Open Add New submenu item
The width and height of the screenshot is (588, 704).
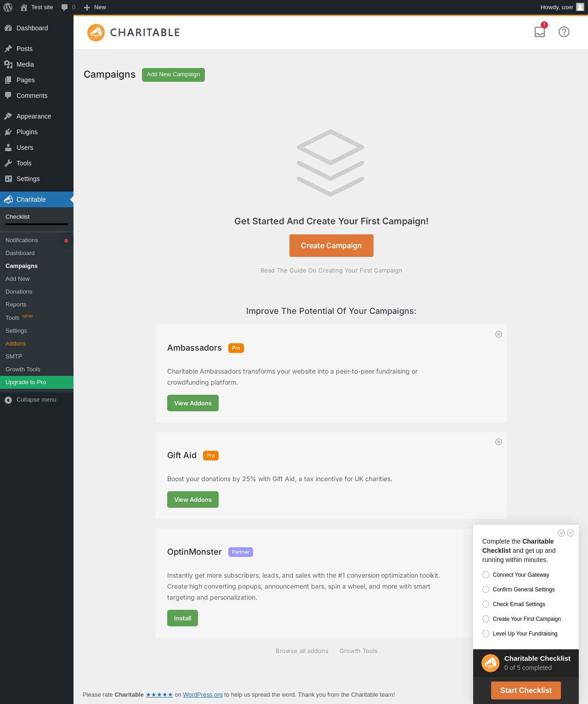37,279
